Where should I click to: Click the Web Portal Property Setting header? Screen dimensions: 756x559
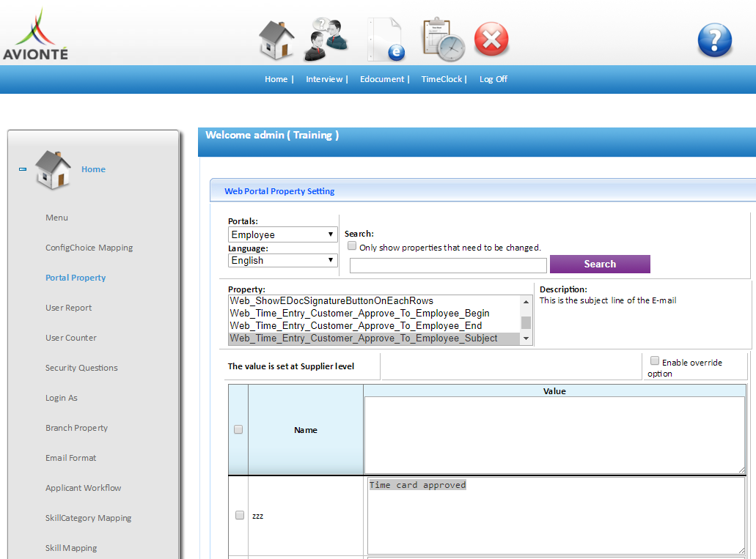(x=279, y=191)
